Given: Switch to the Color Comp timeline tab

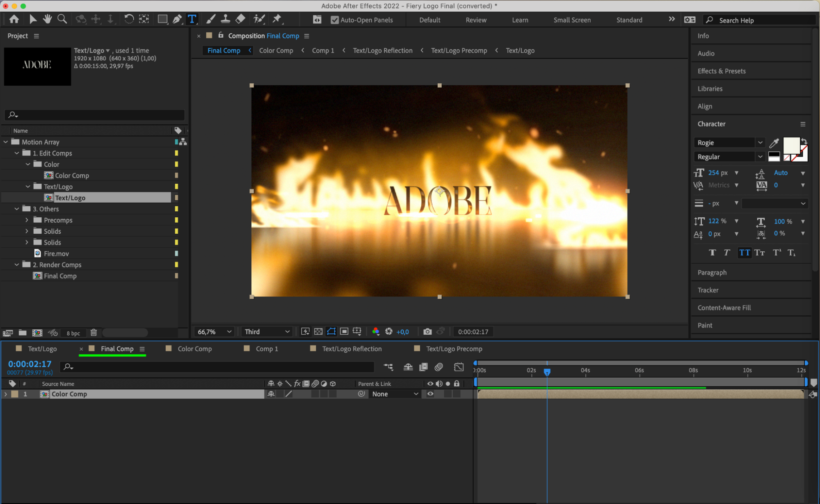Looking at the screenshot, I should [x=195, y=348].
